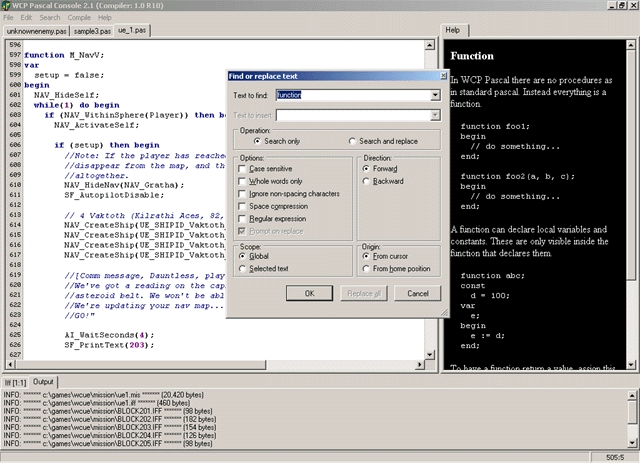Click the WCP Pascal Console title bar icon
Image resolution: width=640 pixels, height=463 pixels.
tap(8, 6)
